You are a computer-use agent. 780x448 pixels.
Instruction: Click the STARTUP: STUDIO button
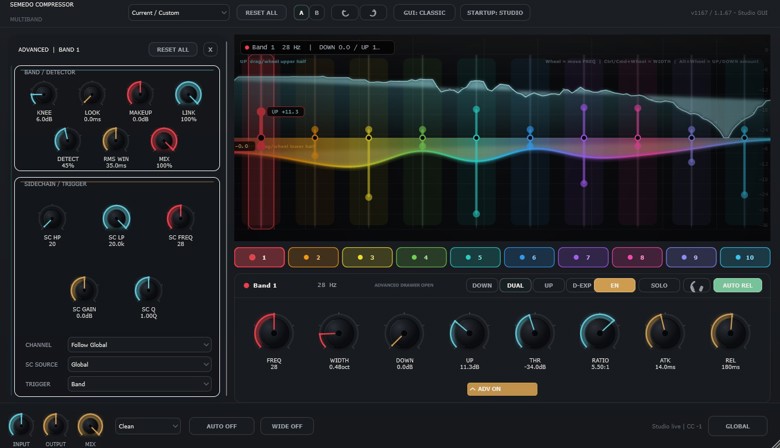pos(495,13)
